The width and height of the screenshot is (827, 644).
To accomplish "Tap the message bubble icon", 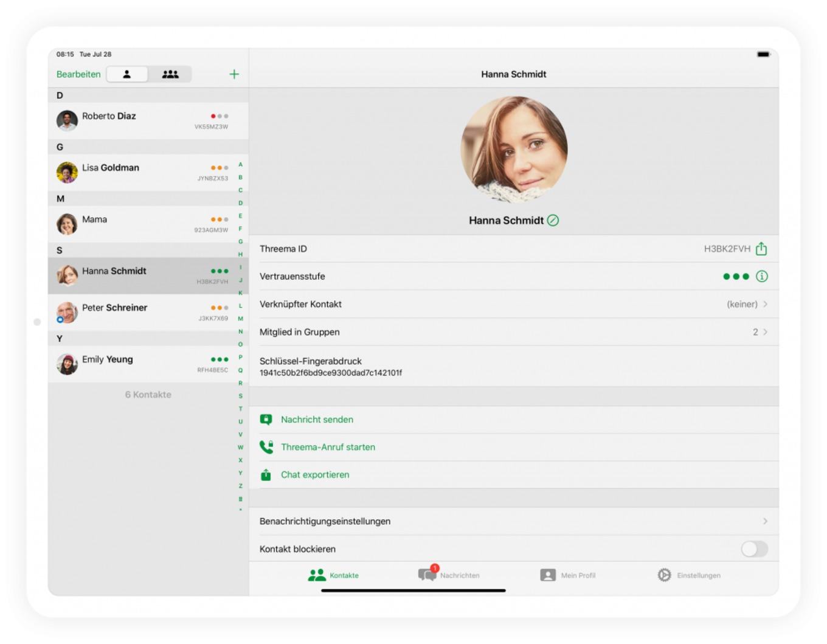I will (x=266, y=420).
